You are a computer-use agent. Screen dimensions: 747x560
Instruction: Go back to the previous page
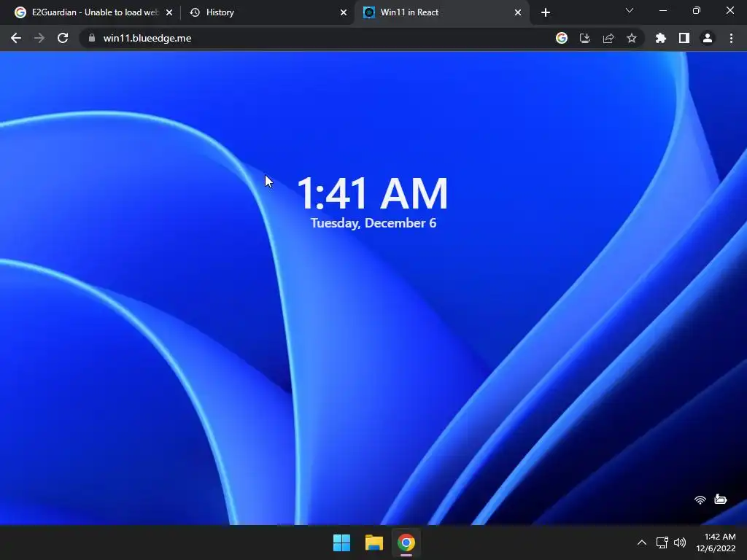(x=16, y=38)
